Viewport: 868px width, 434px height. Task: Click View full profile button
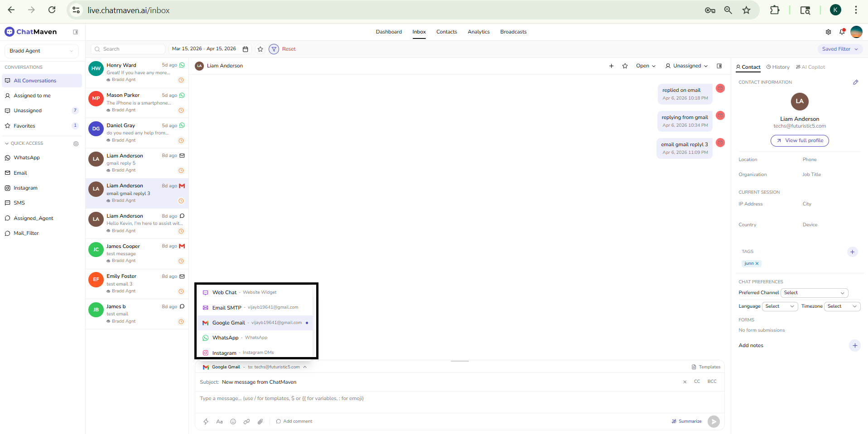click(800, 141)
